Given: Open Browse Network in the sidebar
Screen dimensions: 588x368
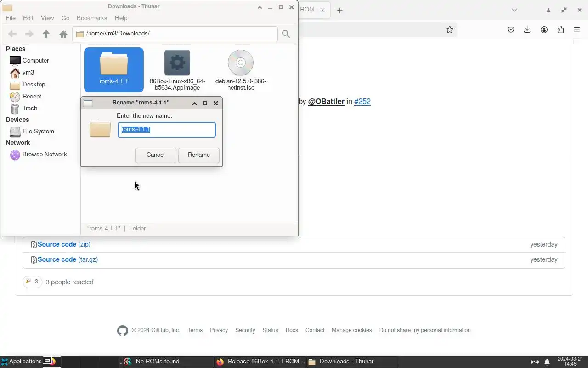Looking at the screenshot, I should click(45, 154).
